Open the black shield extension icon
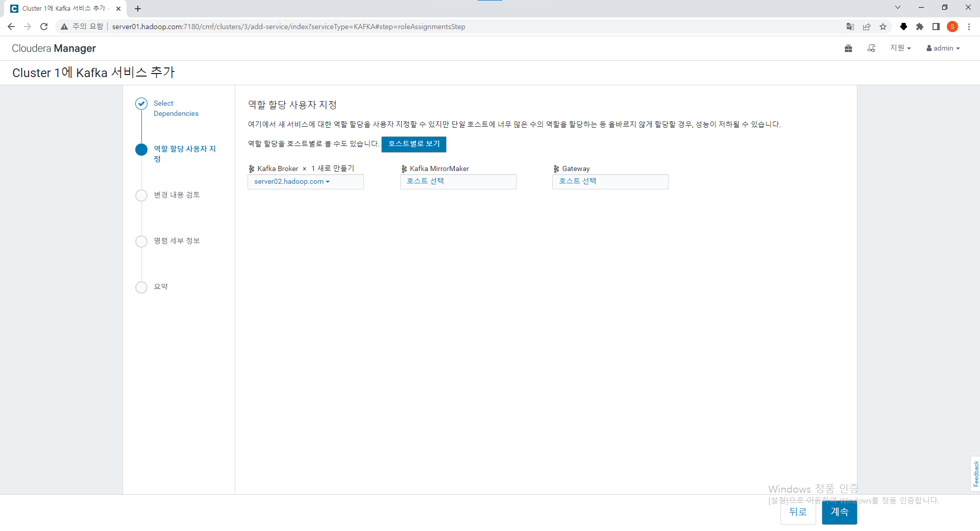This screenshot has width=980, height=531. (x=903, y=27)
